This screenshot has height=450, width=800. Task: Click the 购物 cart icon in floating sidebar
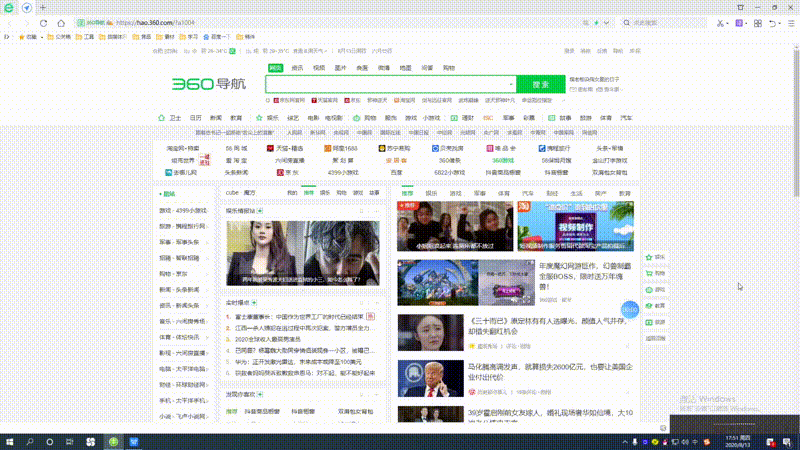coord(649,273)
